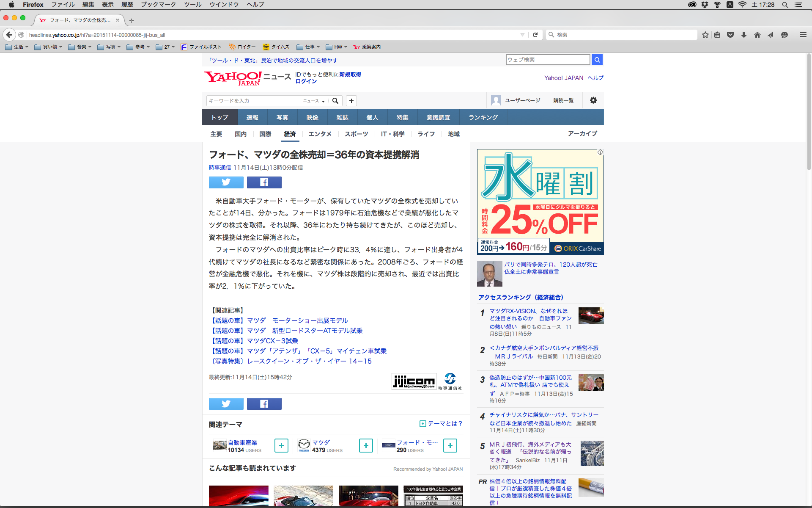Switch to the ランキング navigation tab
This screenshot has height=508, width=812.
pos(483,117)
